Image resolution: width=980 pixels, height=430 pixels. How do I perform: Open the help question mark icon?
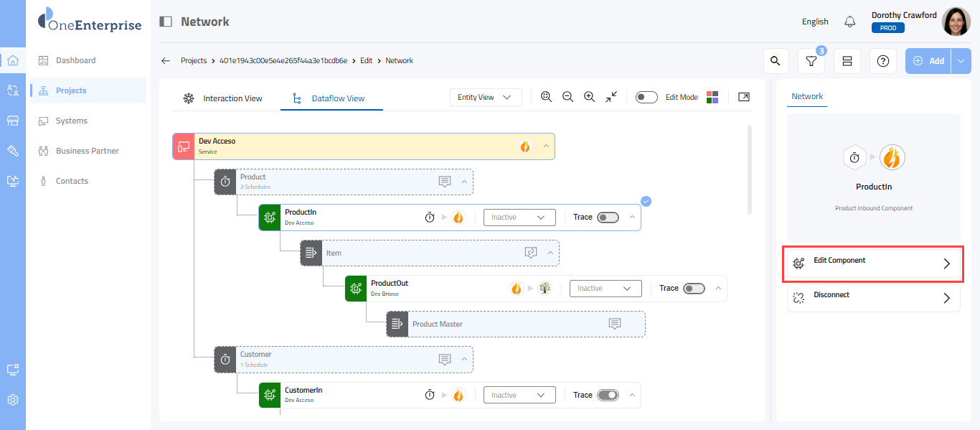point(883,61)
